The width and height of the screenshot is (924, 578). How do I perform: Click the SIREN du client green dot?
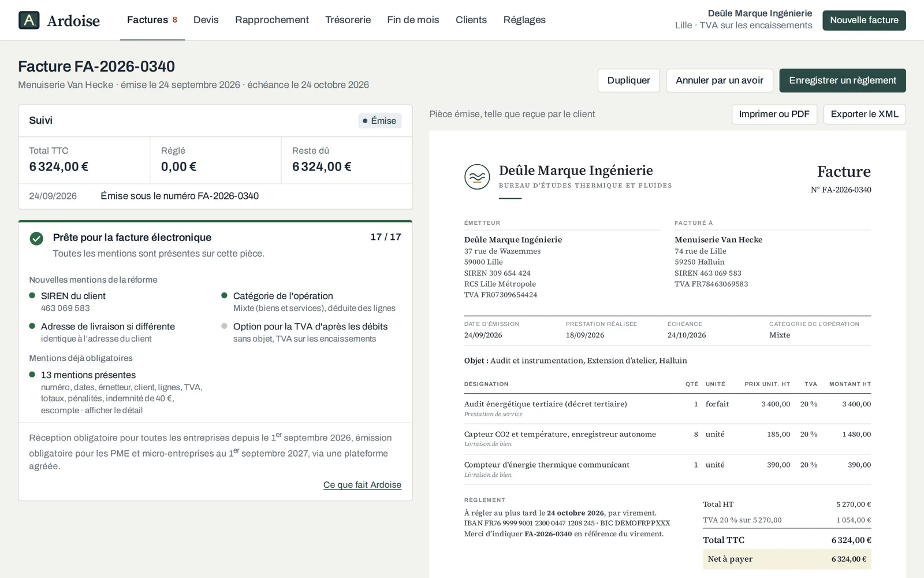coord(32,295)
